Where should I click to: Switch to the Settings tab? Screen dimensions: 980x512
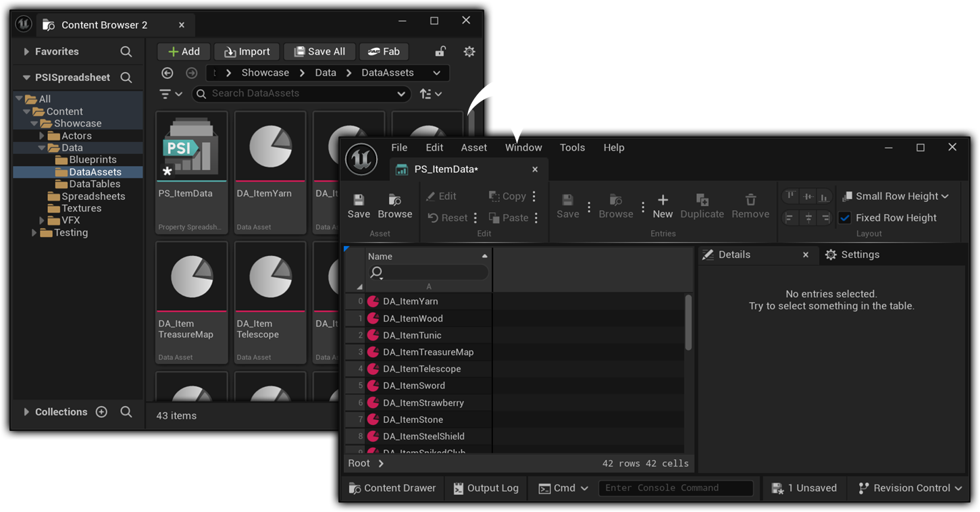[x=852, y=255]
